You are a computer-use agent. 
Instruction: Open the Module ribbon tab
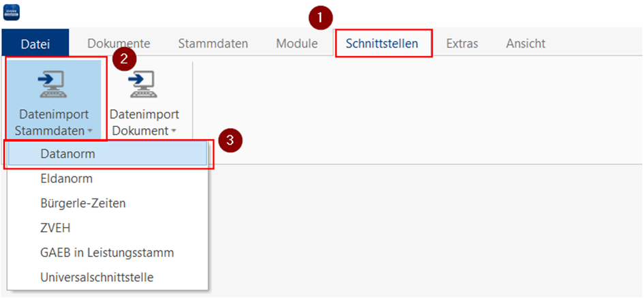[296, 44]
